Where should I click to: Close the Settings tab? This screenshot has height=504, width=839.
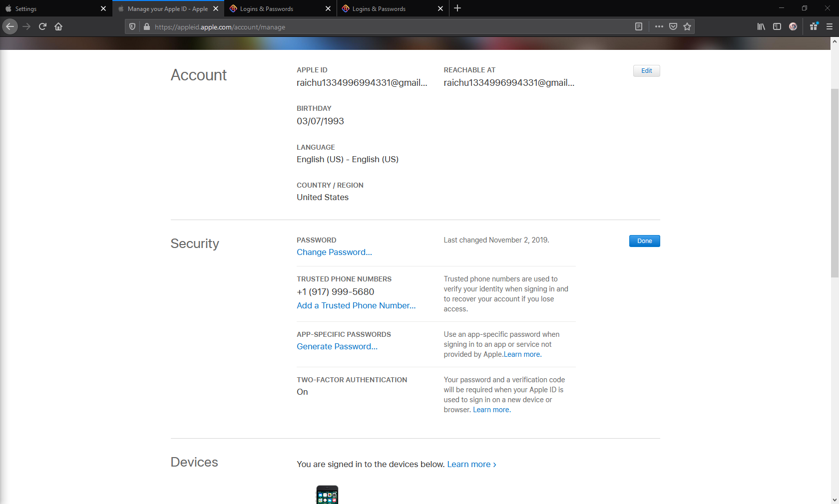pyautogui.click(x=103, y=8)
